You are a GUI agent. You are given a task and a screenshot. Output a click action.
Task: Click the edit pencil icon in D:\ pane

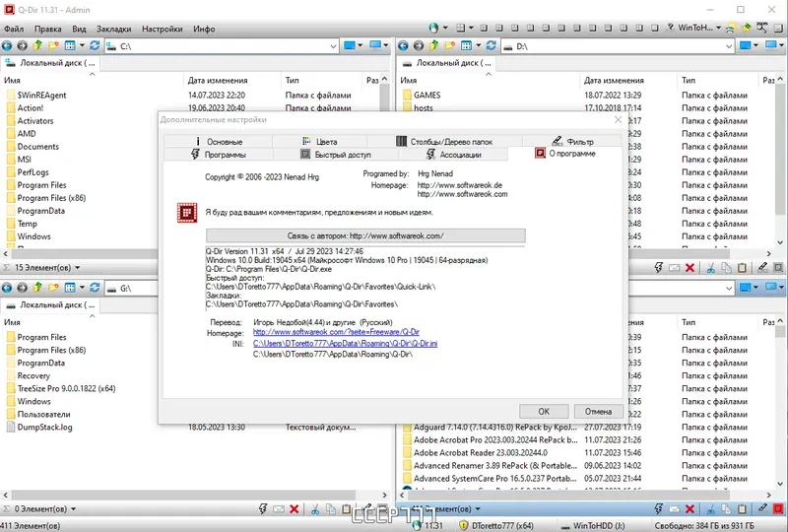point(762,268)
